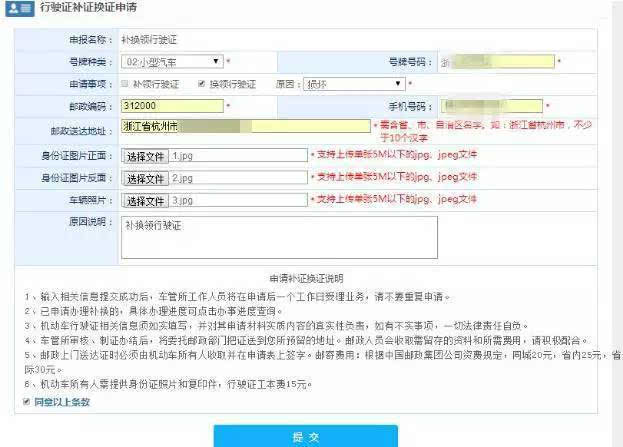Click the 申请补证换证说明 section heading
This screenshot has width=623, height=447.
tap(306, 279)
